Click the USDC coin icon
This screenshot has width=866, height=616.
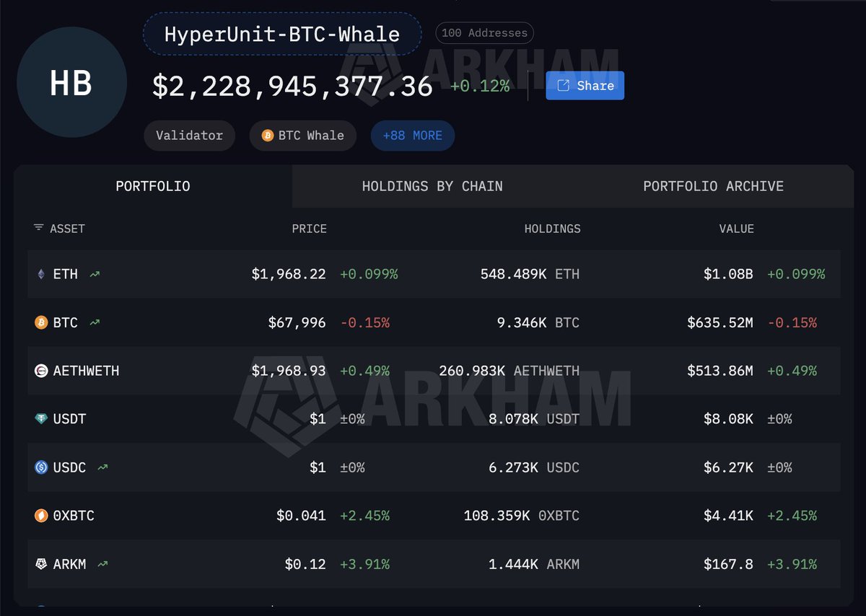pyautogui.click(x=41, y=467)
